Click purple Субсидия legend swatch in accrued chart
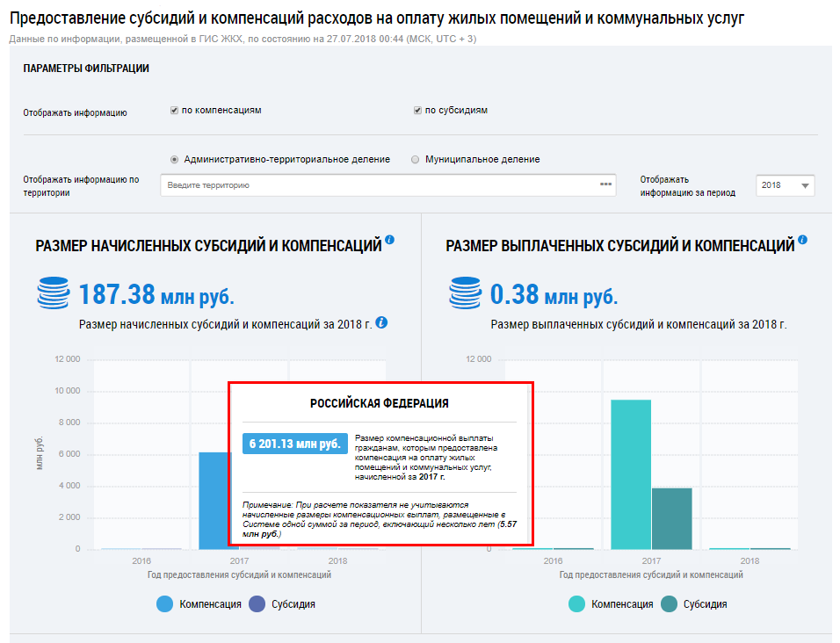Viewport: 840px width, 643px height. pyautogui.click(x=257, y=603)
